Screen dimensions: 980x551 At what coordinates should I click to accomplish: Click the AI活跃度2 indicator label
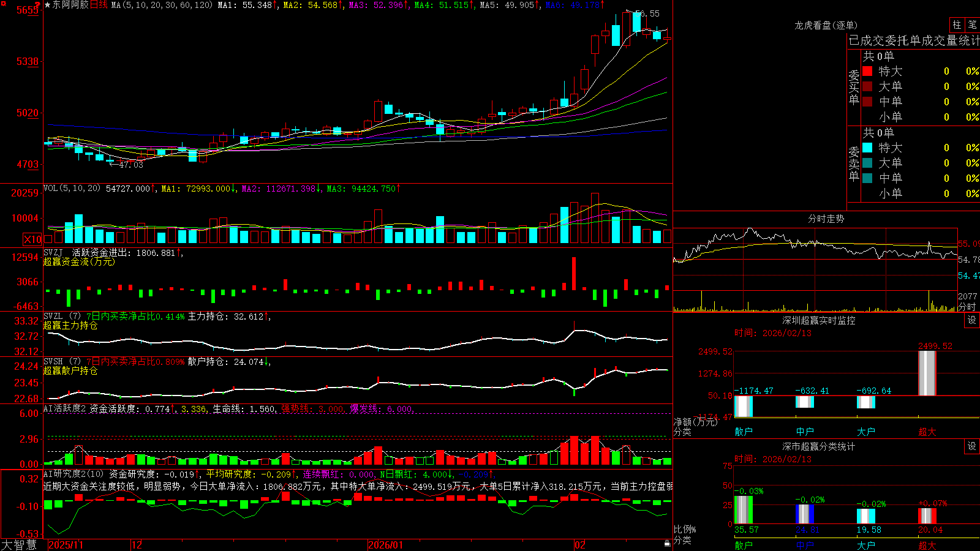tap(65, 408)
